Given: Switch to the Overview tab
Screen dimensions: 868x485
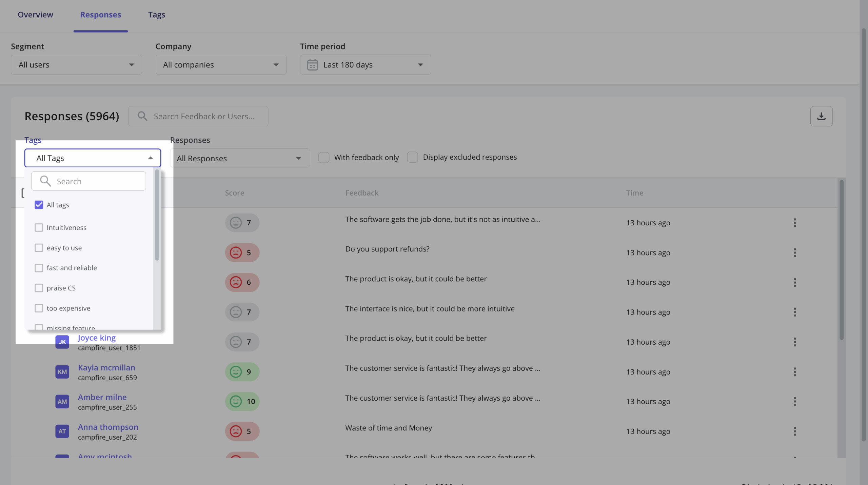Looking at the screenshot, I should click(35, 15).
